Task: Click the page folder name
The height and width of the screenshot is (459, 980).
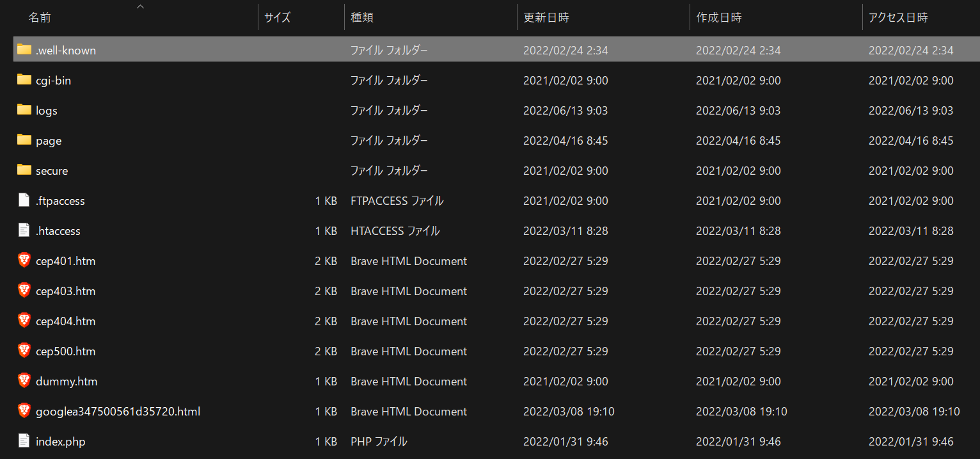Action: click(49, 140)
